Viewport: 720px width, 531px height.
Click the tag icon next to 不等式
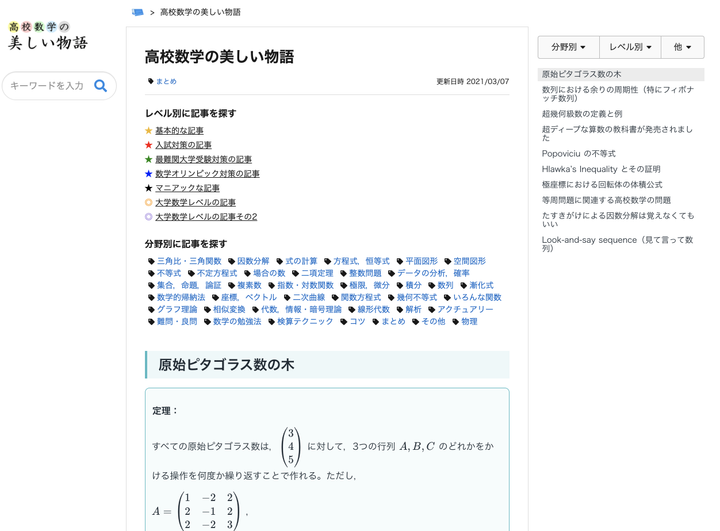click(x=151, y=273)
